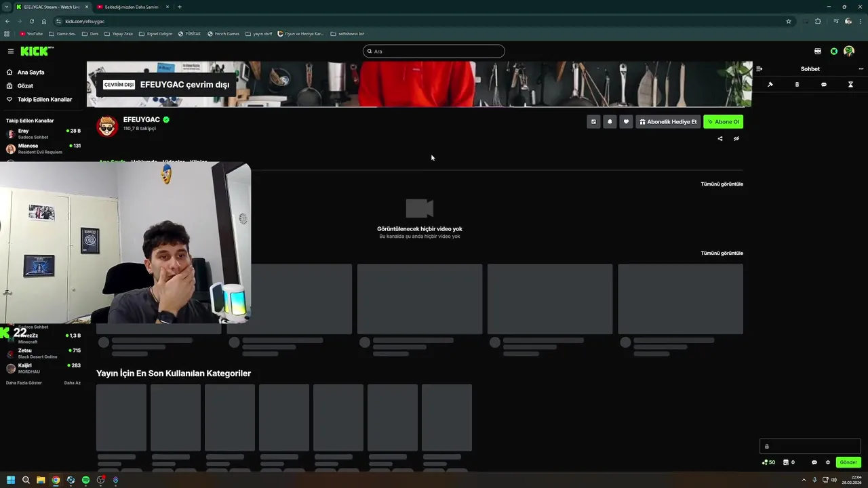Open the Kişisel Gelişim bookmark folder

coord(155,33)
